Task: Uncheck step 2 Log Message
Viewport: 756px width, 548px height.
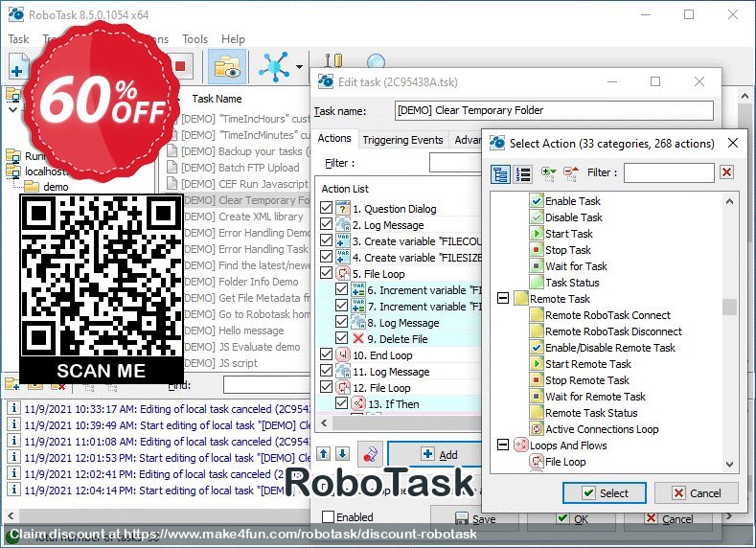Action: (326, 224)
